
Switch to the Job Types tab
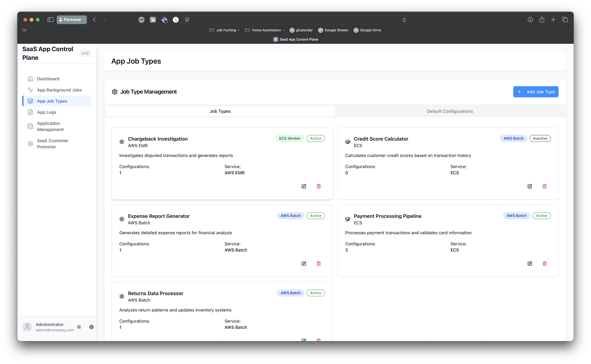220,111
